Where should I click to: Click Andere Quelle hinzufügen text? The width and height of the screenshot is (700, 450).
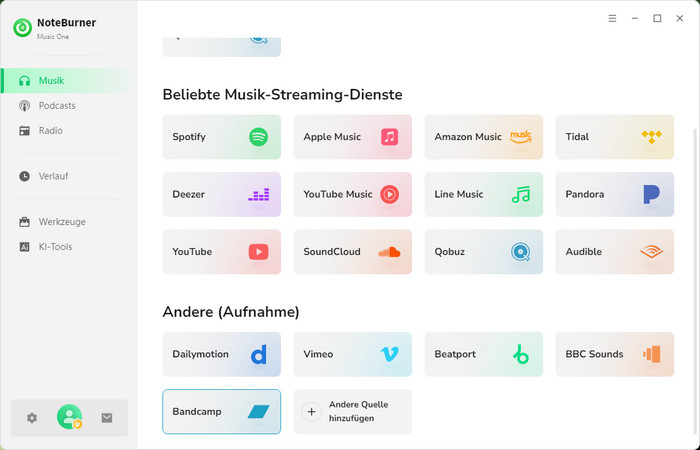coord(358,411)
